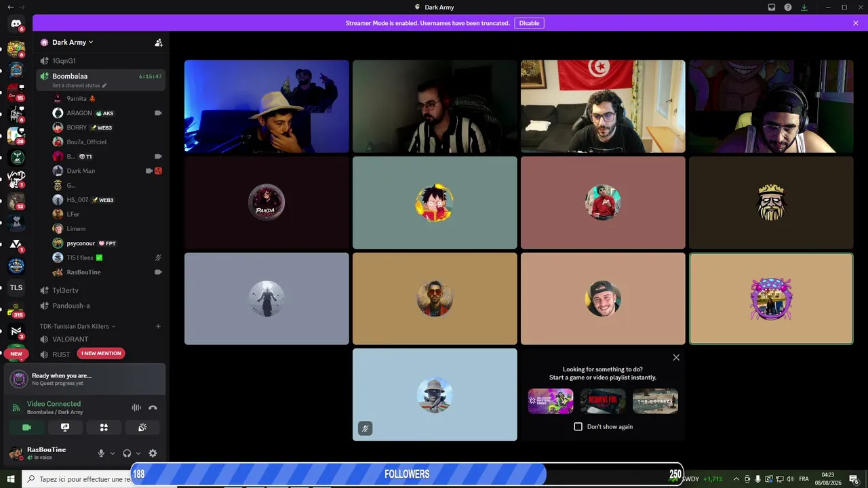868x488 pixels.
Task: Disable streamer mode using the Disable button
Action: 529,23
